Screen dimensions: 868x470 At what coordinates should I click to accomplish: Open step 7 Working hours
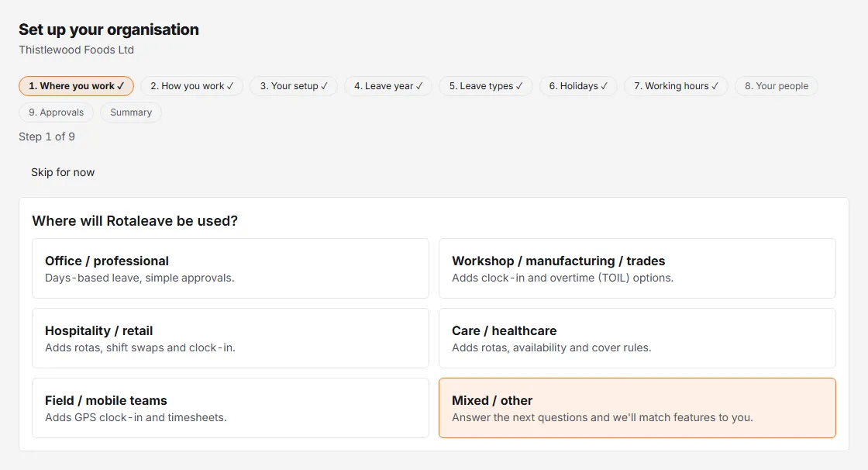pos(676,86)
